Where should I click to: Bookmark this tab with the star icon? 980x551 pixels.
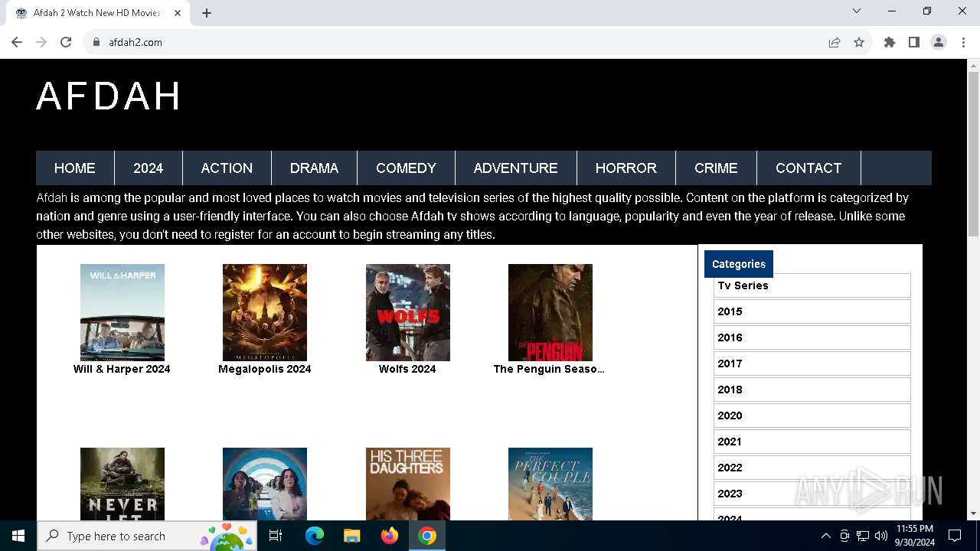[859, 42]
